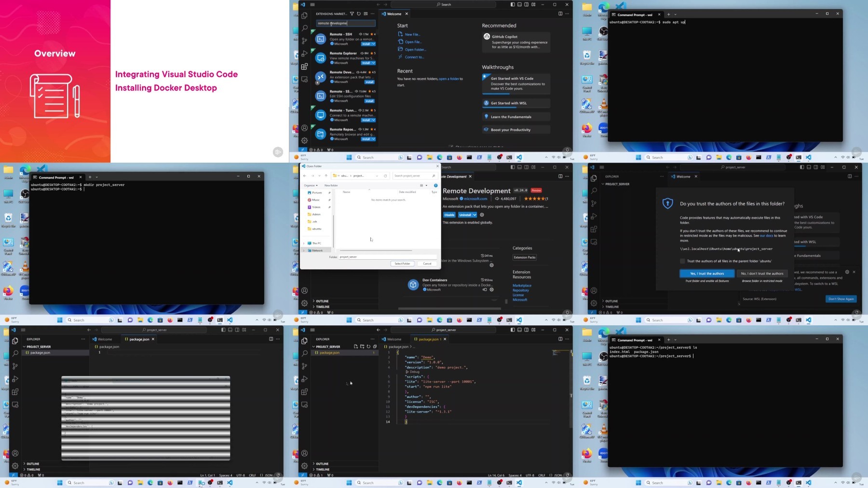This screenshot has height=488, width=868.
Task: Click New File icon in PROJECT_SERVER explorer header
Action: click(x=356, y=347)
